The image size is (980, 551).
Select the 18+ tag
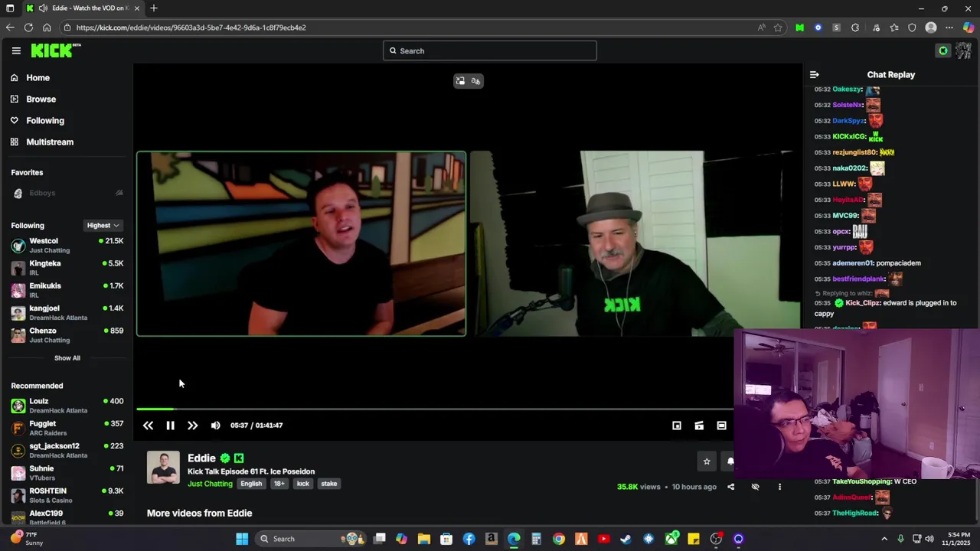pyautogui.click(x=279, y=484)
